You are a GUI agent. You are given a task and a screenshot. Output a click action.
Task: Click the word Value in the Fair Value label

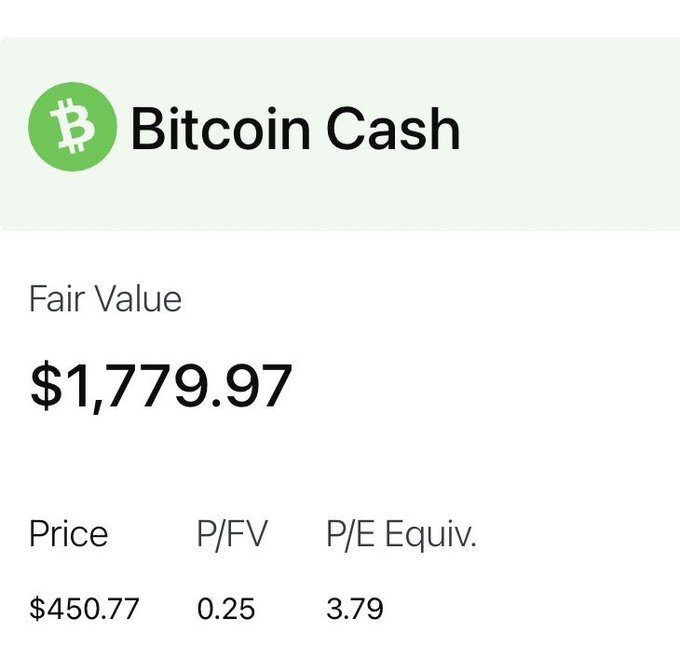(137, 298)
